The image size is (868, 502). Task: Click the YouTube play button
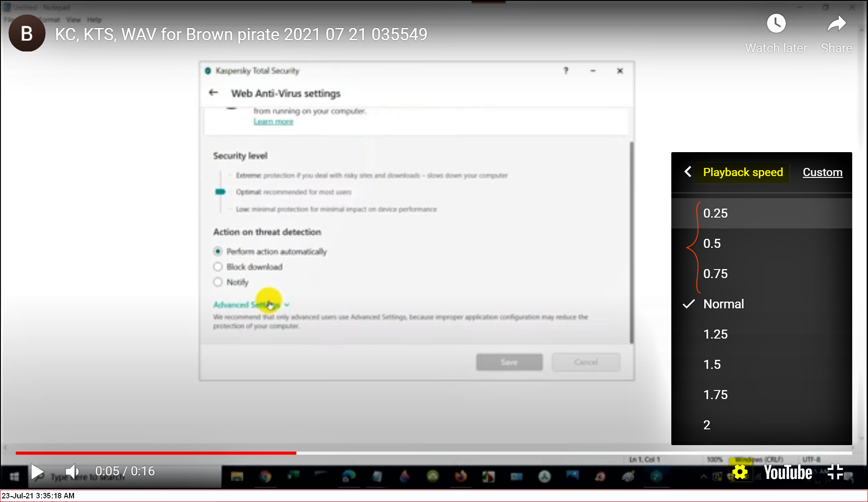pyautogui.click(x=37, y=472)
